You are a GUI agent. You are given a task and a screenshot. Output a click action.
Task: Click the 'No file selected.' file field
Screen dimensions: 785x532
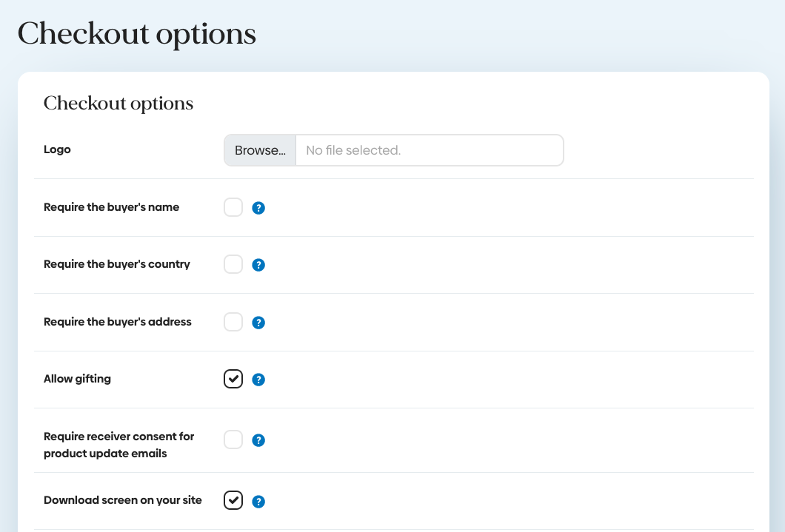tap(429, 150)
